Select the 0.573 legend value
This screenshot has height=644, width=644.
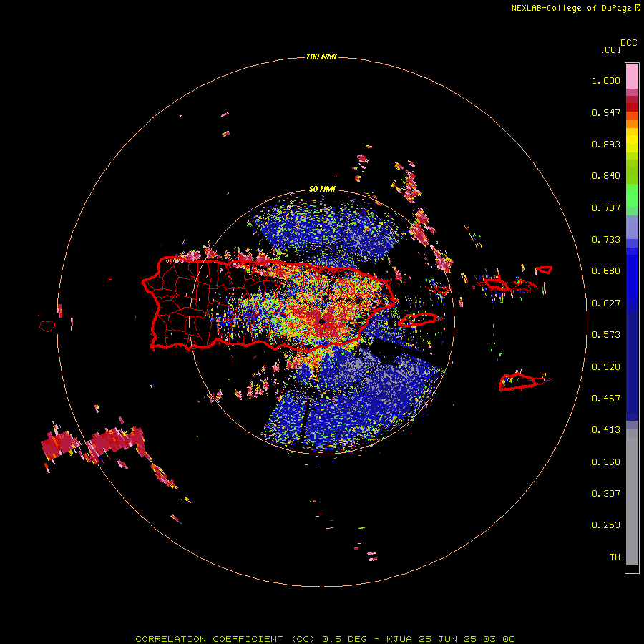(606, 335)
